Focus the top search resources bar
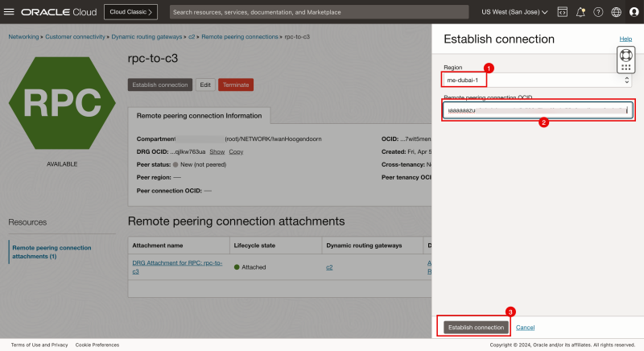The width and height of the screenshot is (644, 351). [x=319, y=12]
